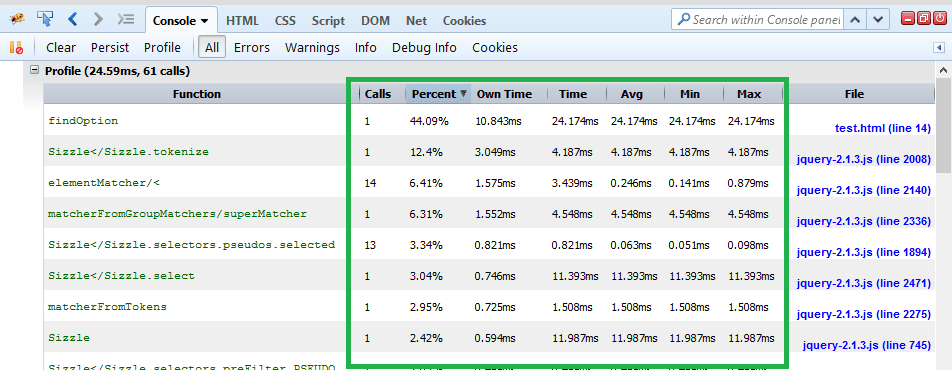Image resolution: width=952 pixels, height=370 pixels.
Task: Filter console by Errors
Action: (252, 47)
